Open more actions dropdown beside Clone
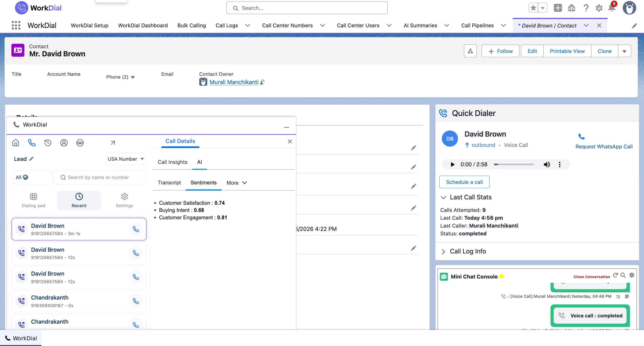 (624, 51)
